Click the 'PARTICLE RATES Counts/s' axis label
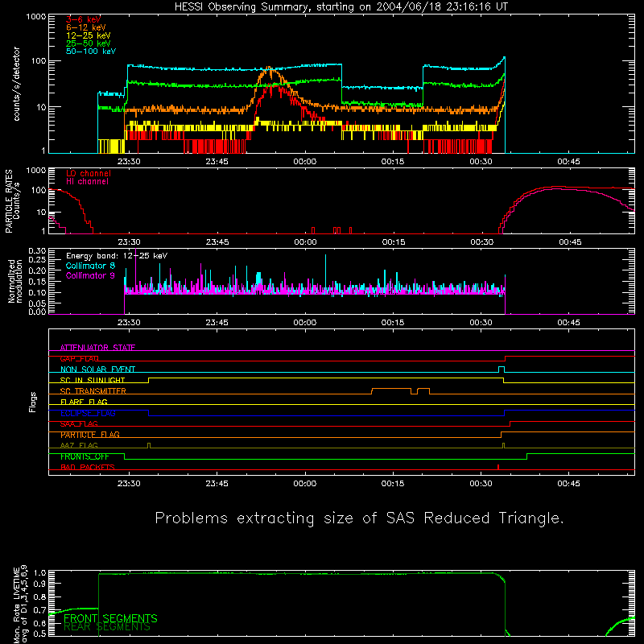The image size is (644, 644). coord(12,200)
